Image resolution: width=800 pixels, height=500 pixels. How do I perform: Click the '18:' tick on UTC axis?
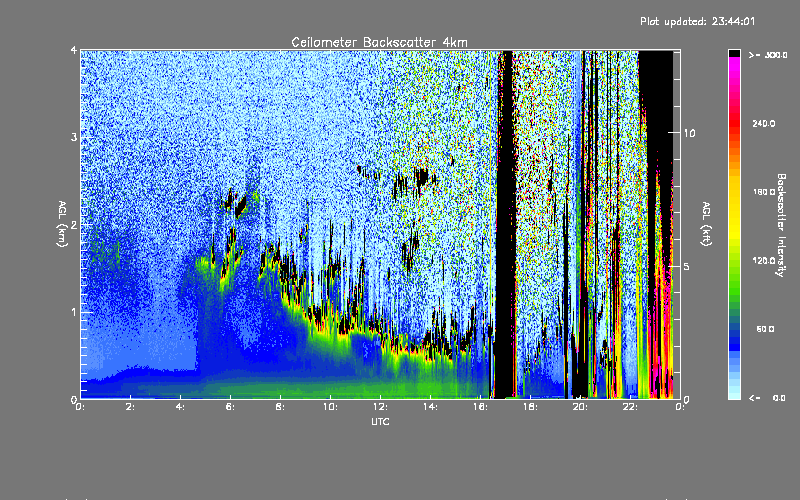point(530,407)
